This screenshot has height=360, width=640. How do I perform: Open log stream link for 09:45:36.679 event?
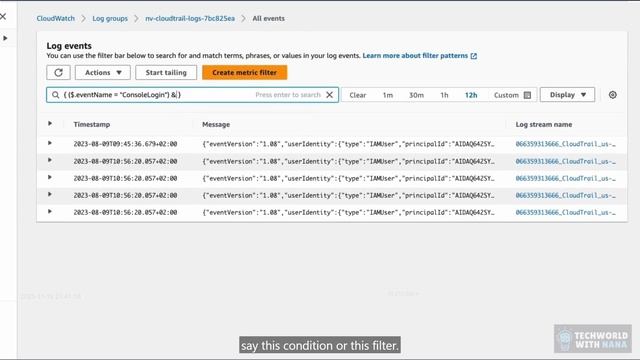pyautogui.click(x=565, y=144)
